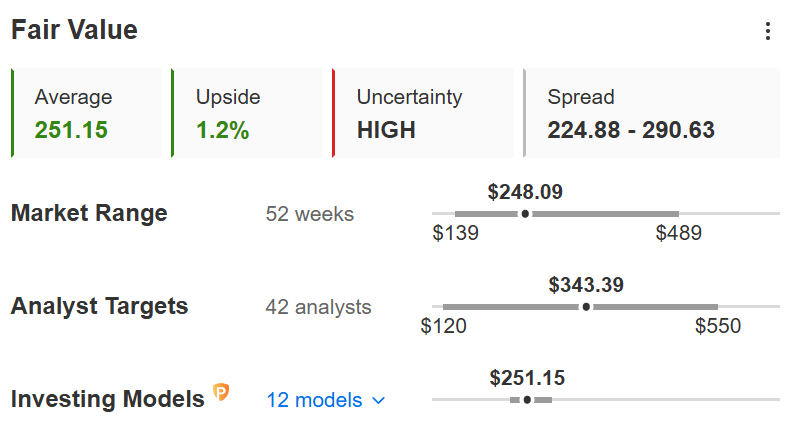Click the Uncertainty HIGH card

[423, 113]
